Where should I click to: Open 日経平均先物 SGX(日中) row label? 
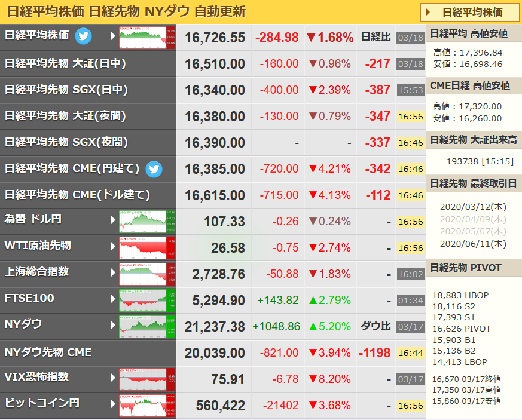click(66, 90)
